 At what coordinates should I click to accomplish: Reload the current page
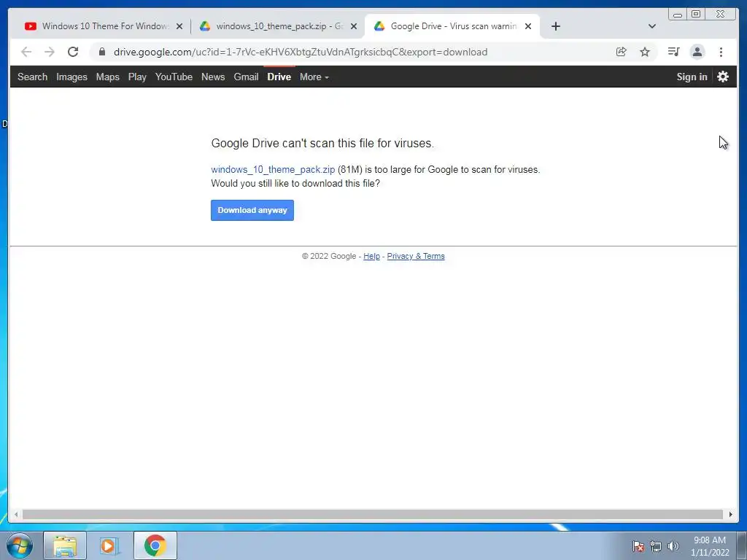point(73,52)
